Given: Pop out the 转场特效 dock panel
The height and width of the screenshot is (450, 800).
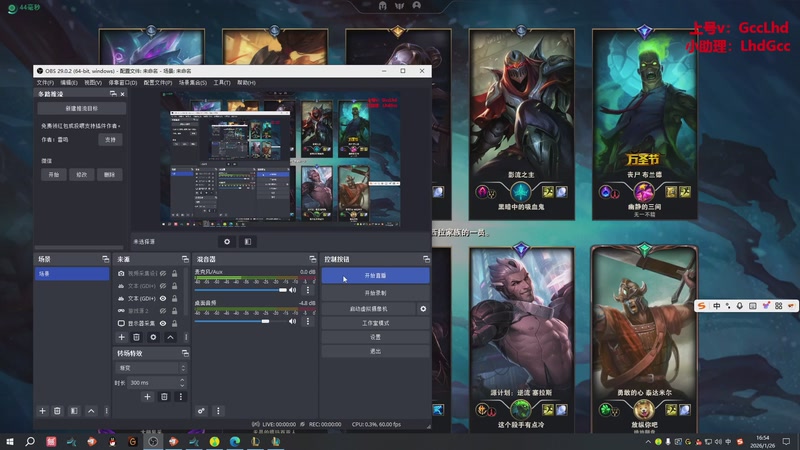Looking at the screenshot, I should click(185, 353).
